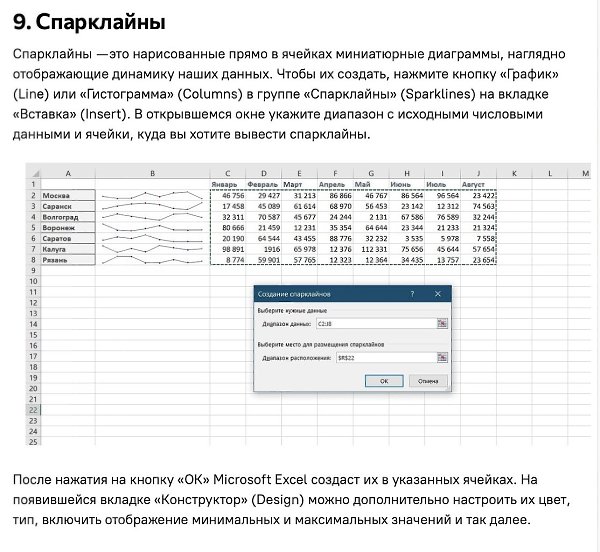Select the Август header cell

pos(477,185)
